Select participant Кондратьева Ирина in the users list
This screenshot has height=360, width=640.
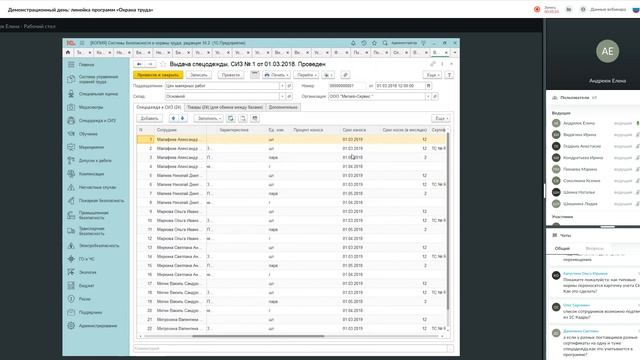click(x=583, y=158)
